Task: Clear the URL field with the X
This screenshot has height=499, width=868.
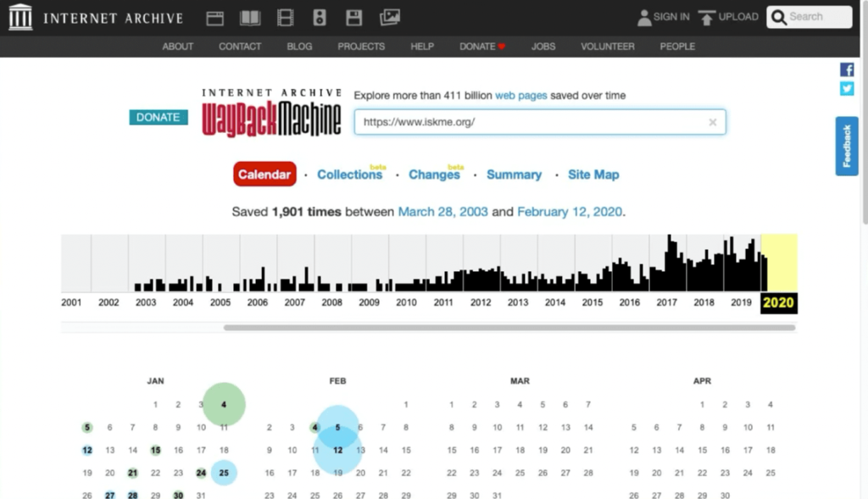Action: [x=712, y=122]
